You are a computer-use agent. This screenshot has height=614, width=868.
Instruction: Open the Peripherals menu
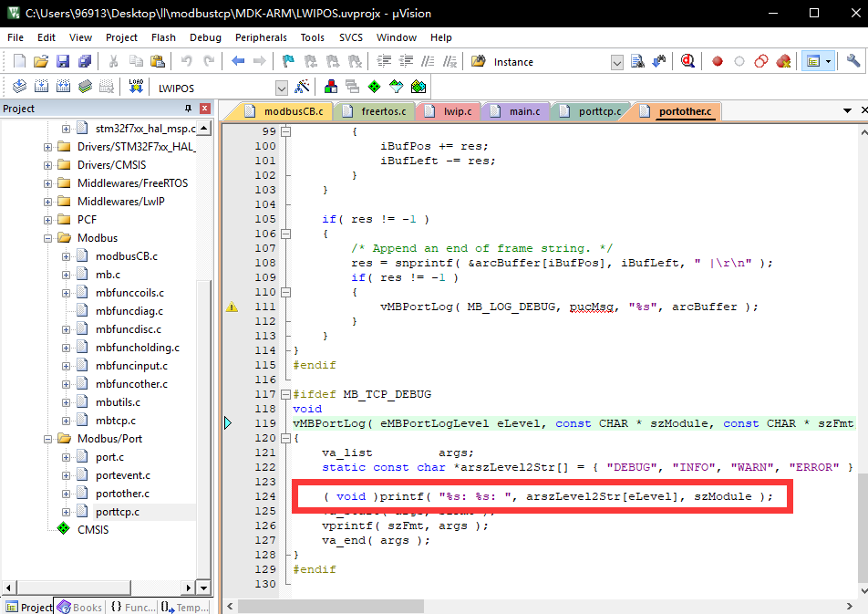click(261, 37)
